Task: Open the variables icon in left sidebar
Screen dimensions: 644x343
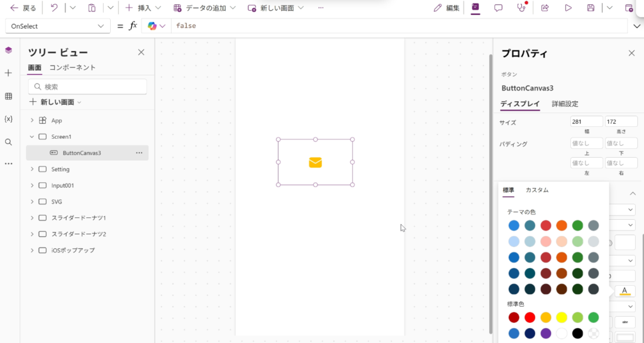Action: coord(8,119)
